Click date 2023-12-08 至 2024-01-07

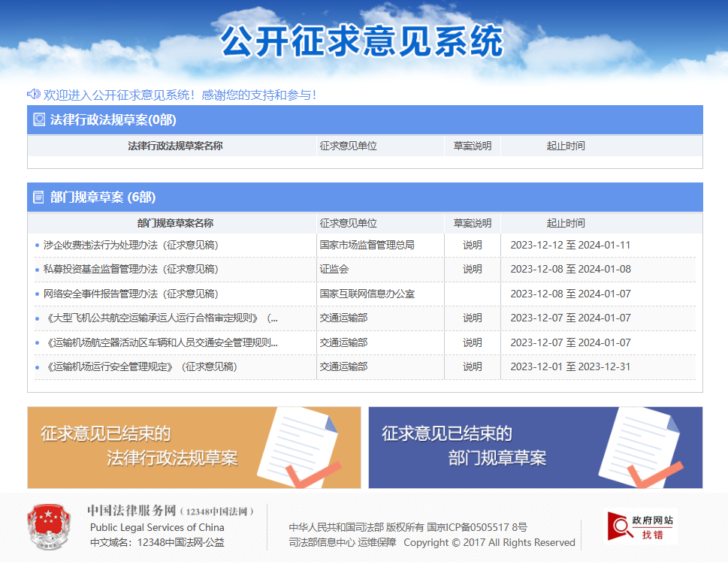[570, 294]
